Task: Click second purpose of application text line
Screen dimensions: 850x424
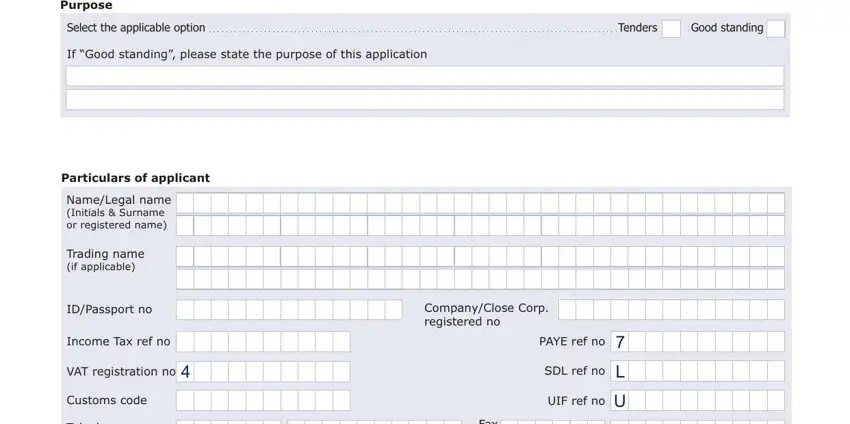Action: pyautogui.click(x=425, y=100)
